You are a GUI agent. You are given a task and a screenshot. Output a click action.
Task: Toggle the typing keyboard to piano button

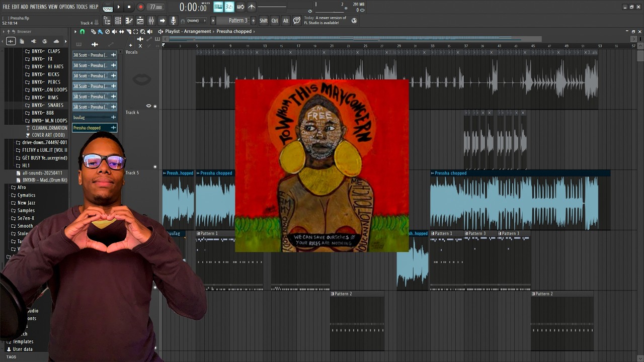point(218,7)
